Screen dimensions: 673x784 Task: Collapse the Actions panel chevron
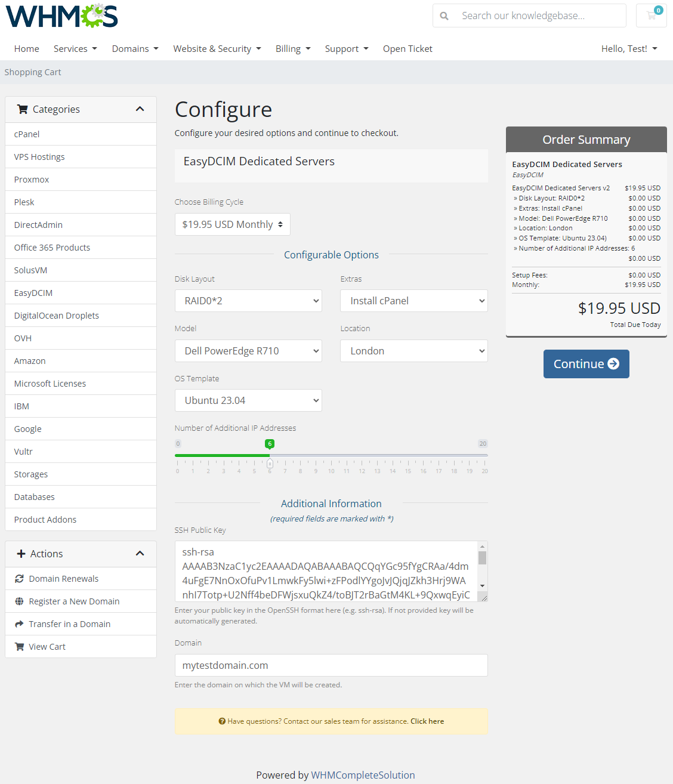click(140, 553)
